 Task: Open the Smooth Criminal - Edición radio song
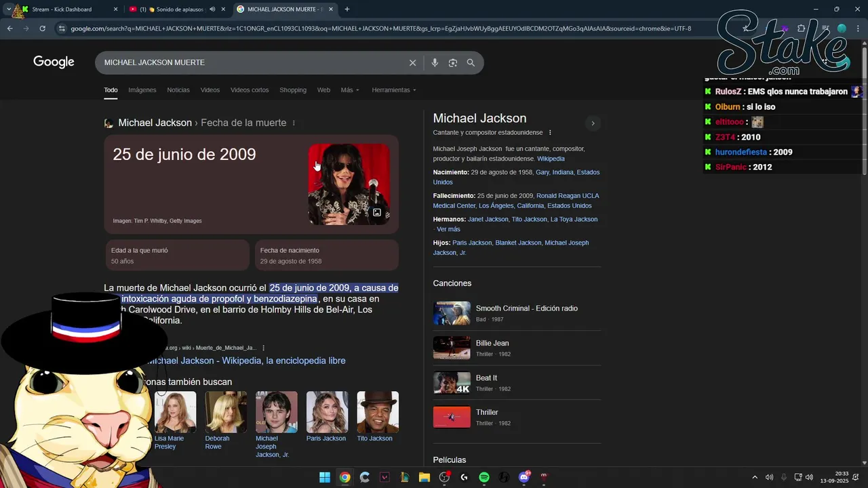tap(517, 313)
